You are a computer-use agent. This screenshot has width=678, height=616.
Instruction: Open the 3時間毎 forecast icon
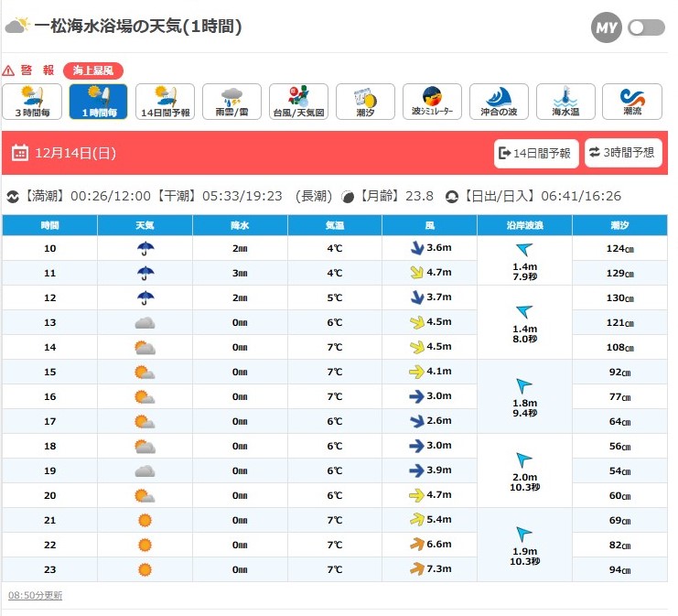pos(32,102)
